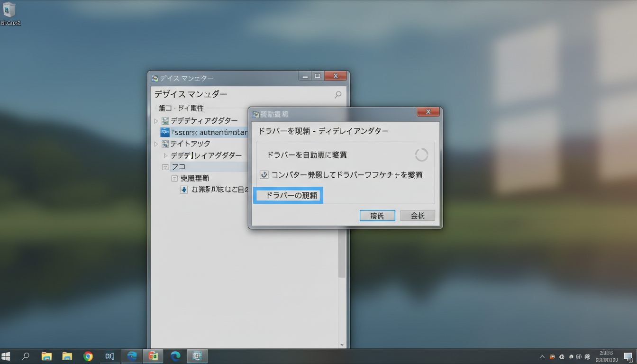637x364 pixels.
Task: Expand the テイトテック tree node
Action: (156, 144)
